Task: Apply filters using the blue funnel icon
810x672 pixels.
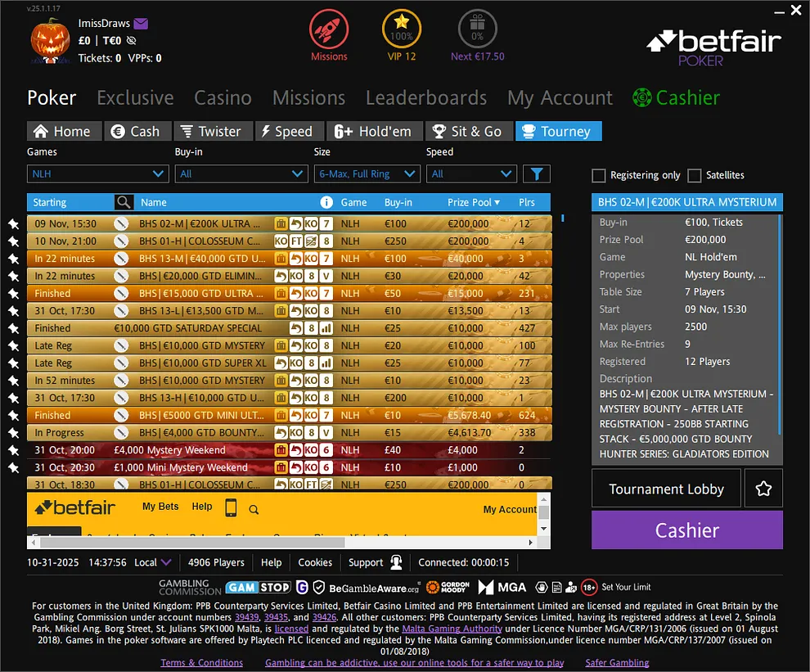Action: click(537, 174)
